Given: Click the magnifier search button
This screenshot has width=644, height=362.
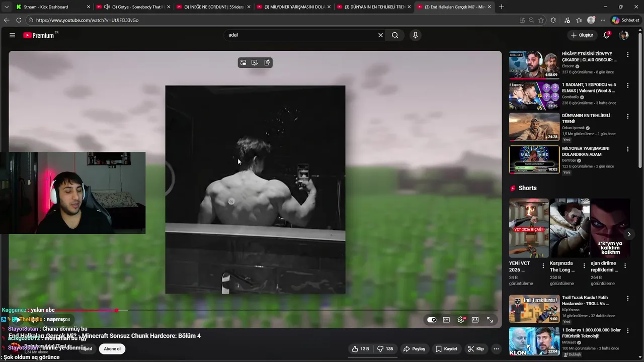Looking at the screenshot, I should coord(395,35).
